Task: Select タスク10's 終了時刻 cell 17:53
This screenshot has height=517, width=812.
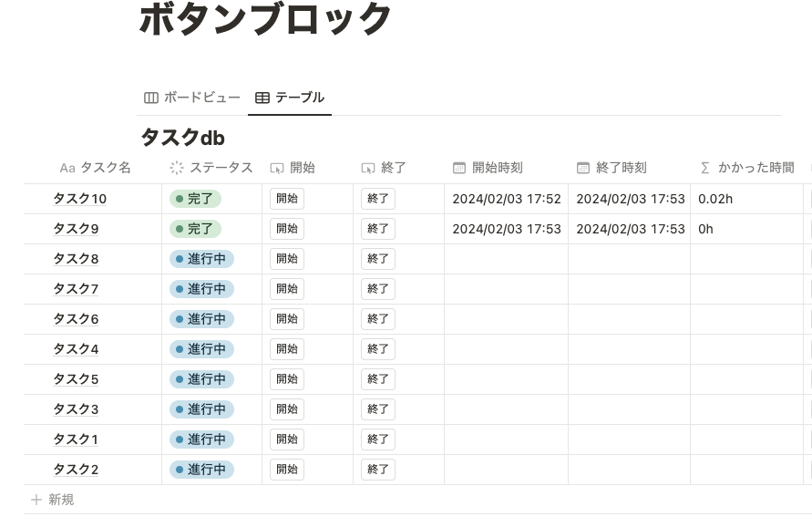Action: [629, 199]
